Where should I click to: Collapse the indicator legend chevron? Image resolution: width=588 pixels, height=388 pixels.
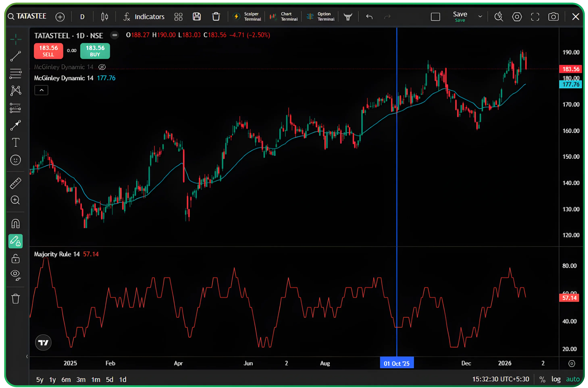41,90
